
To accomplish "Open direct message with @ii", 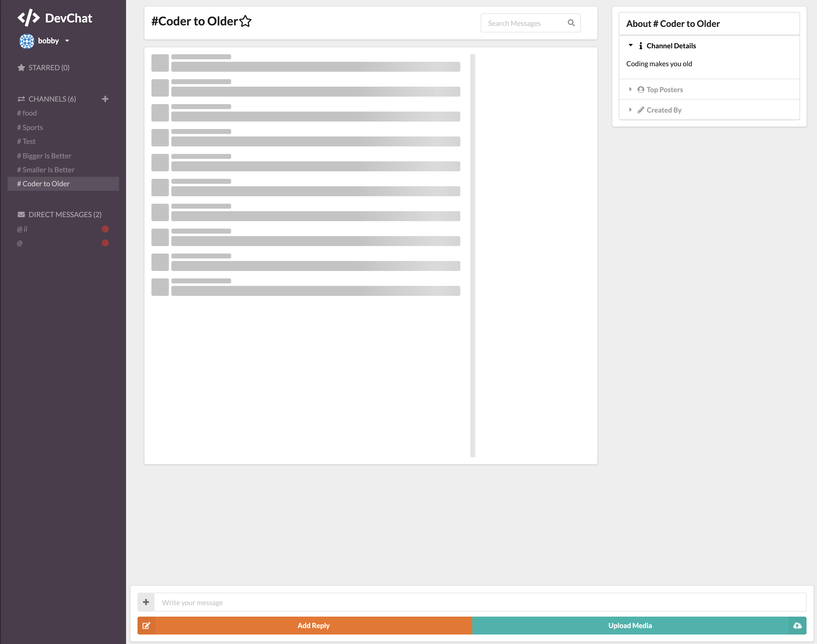I will pyautogui.click(x=22, y=229).
